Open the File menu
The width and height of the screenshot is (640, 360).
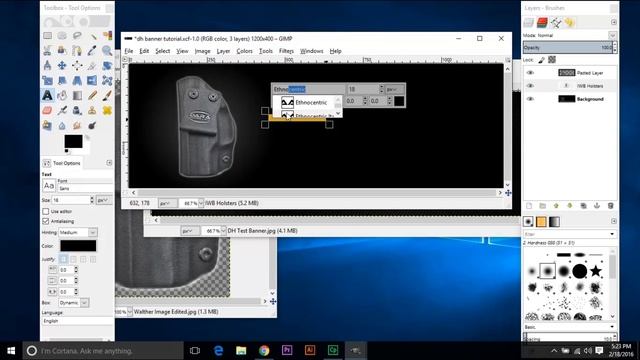[x=129, y=51]
